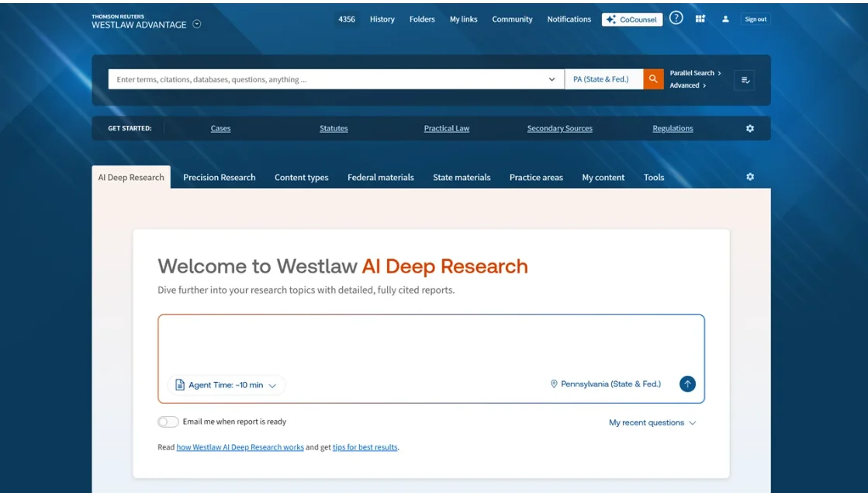Switch to the Precision Research tab
Screen dimensions: 868x493
coord(220,177)
